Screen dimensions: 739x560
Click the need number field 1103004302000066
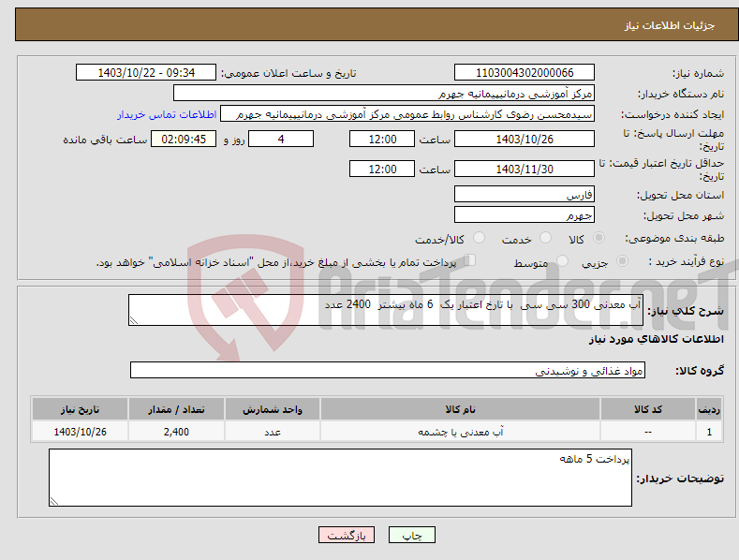click(525, 73)
